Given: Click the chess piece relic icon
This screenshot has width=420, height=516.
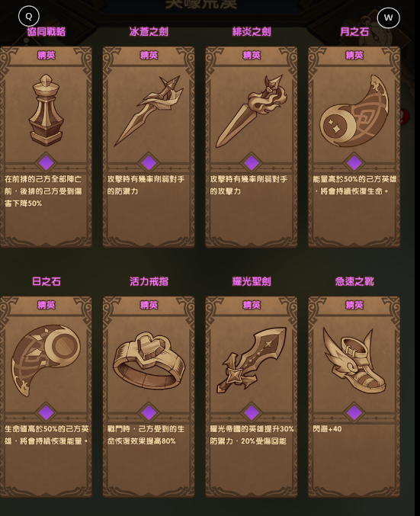Looking at the screenshot, I should 46,111.
